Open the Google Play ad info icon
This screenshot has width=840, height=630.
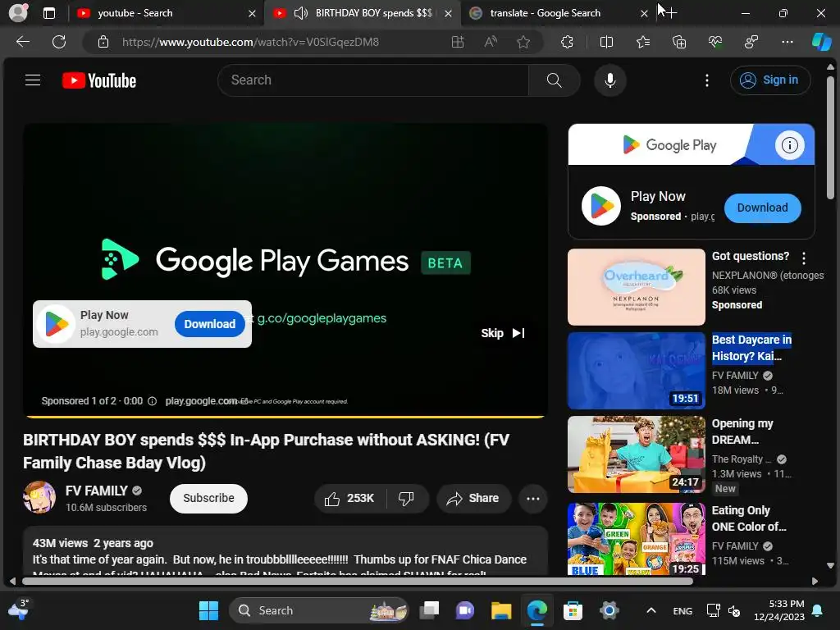click(789, 144)
